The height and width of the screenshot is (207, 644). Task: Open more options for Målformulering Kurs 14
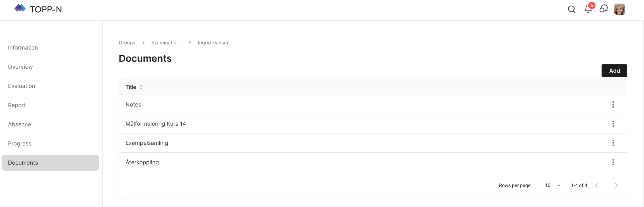[x=613, y=124]
